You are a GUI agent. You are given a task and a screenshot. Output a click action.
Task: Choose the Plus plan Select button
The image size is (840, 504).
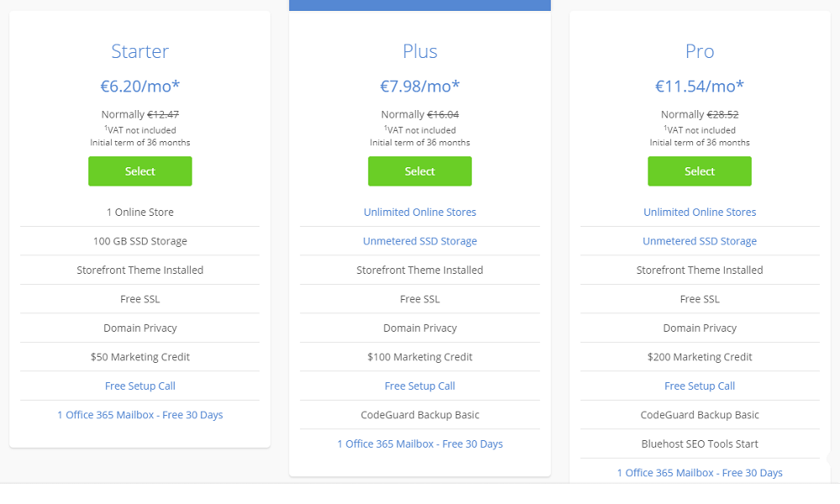[420, 171]
